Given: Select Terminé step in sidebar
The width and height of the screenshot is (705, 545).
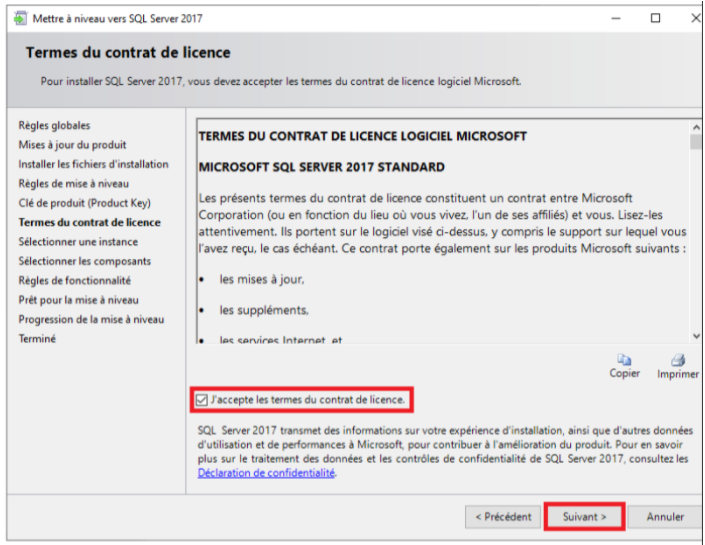Looking at the screenshot, I should 37,339.
